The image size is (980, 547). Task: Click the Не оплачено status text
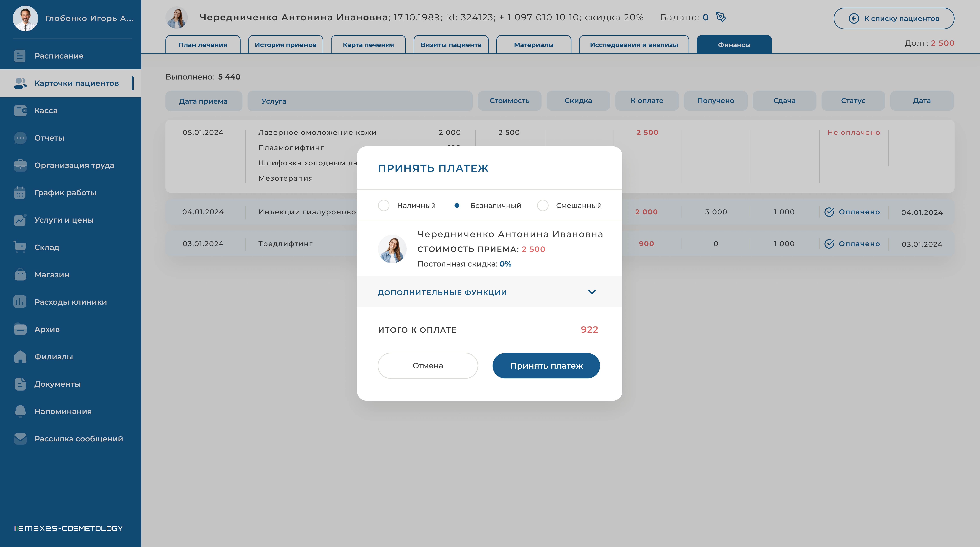[x=854, y=133]
